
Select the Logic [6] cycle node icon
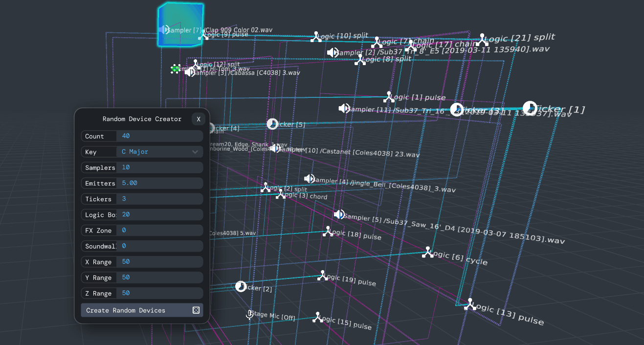(x=427, y=252)
